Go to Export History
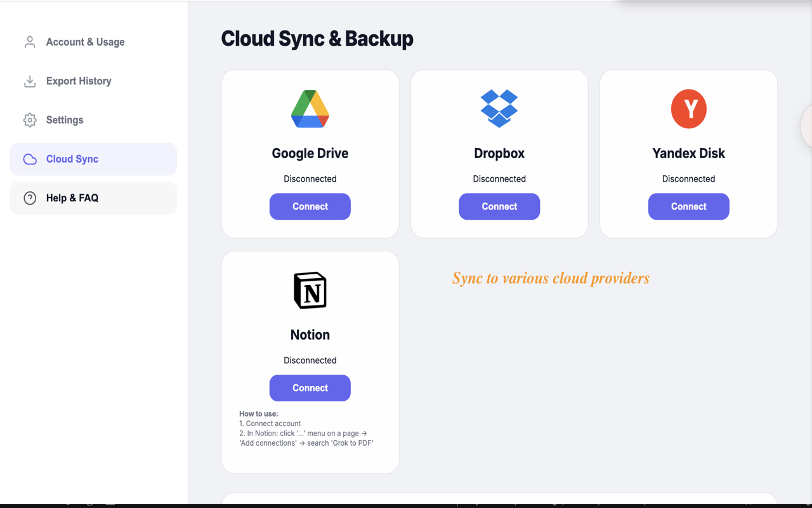Viewport: 812px width, 508px height. 93,81
